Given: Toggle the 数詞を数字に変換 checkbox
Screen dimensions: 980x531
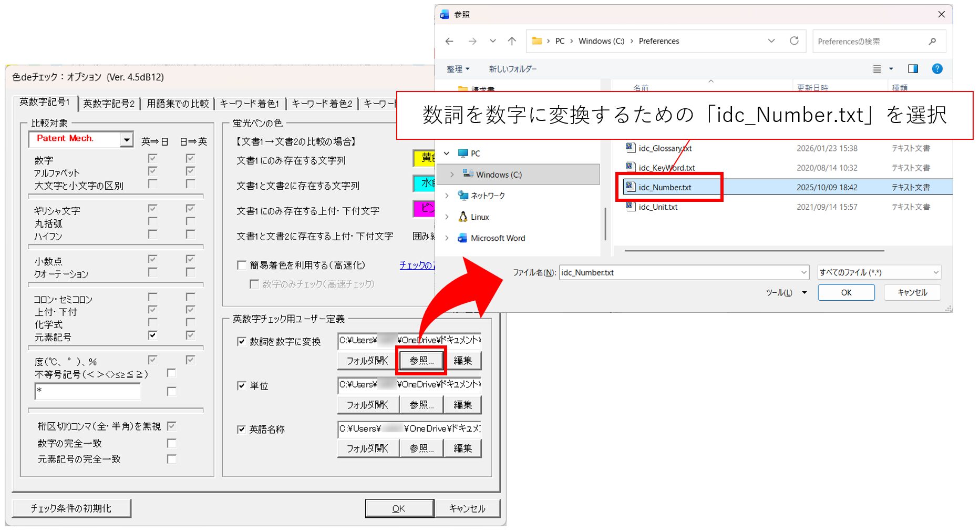Looking at the screenshot, I should (242, 342).
